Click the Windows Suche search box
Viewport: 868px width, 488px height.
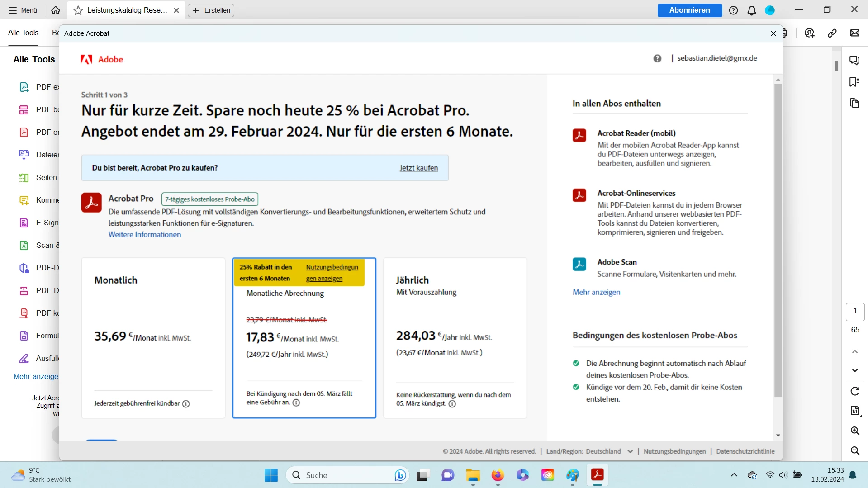click(347, 475)
